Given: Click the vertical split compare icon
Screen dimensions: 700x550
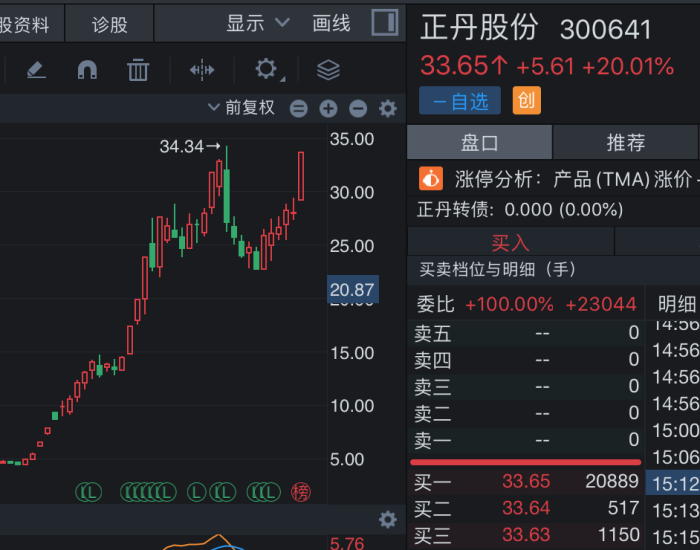Looking at the screenshot, I should point(202,70).
